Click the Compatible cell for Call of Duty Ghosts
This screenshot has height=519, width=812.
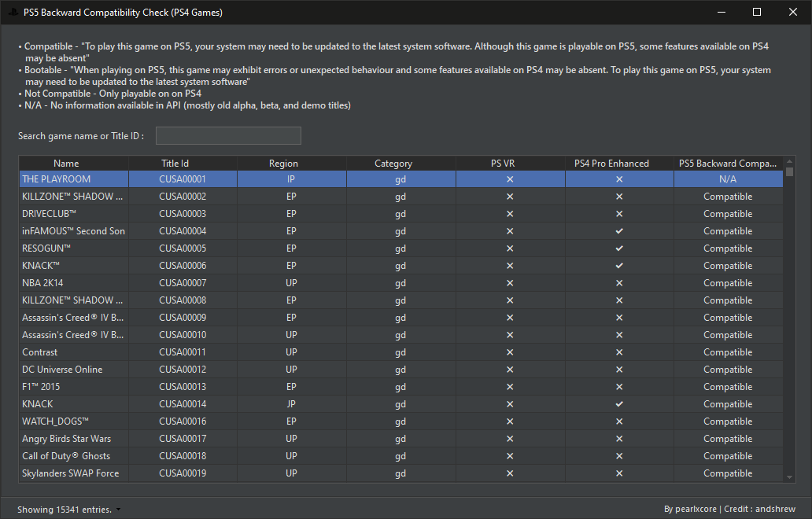[x=728, y=456]
